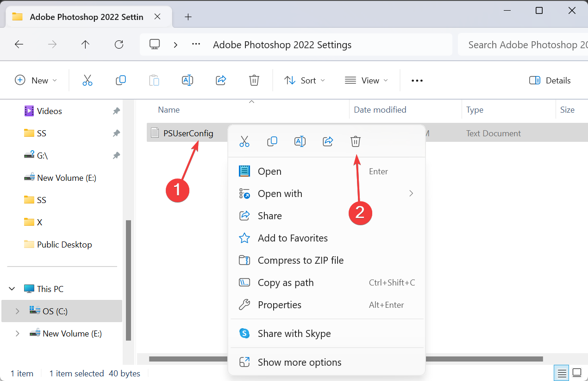Click the pin icon next to Videos
Image resolution: width=588 pixels, height=381 pixels.
[x=116, y=111]
